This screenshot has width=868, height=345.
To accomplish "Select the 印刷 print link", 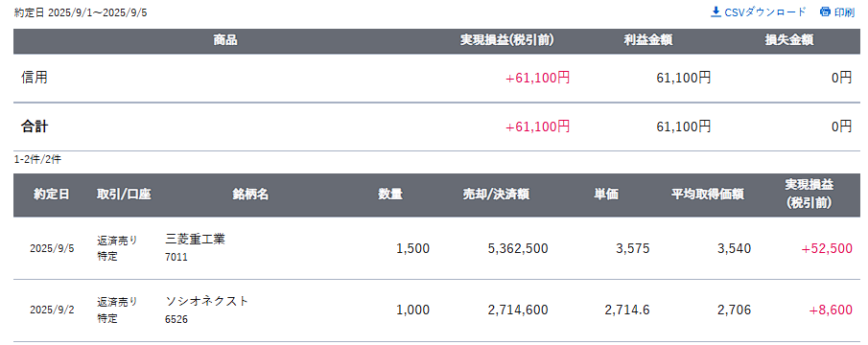I will tap(837, 12).
